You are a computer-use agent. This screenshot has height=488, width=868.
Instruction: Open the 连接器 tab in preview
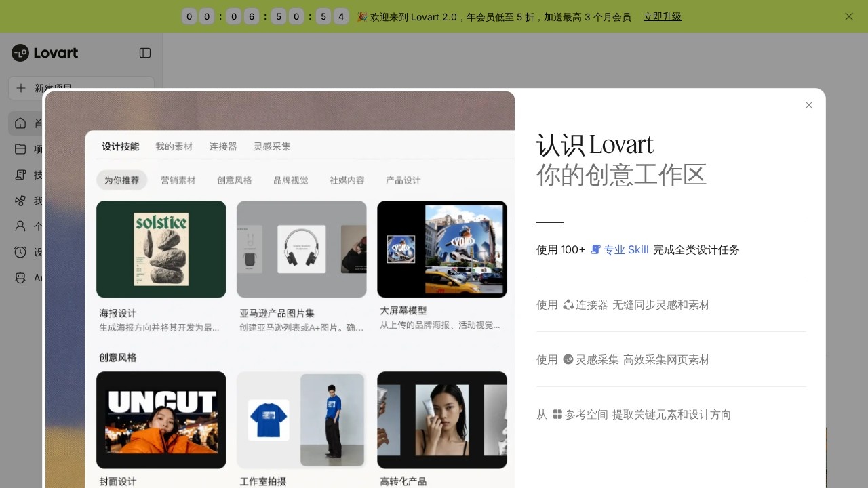[223, 146]
